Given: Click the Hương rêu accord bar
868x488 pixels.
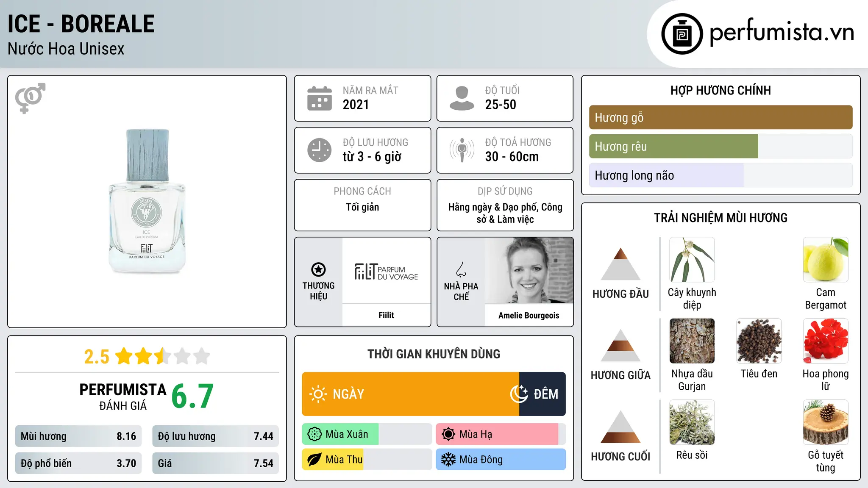Looking at the screenshot, I should (721, 146).
